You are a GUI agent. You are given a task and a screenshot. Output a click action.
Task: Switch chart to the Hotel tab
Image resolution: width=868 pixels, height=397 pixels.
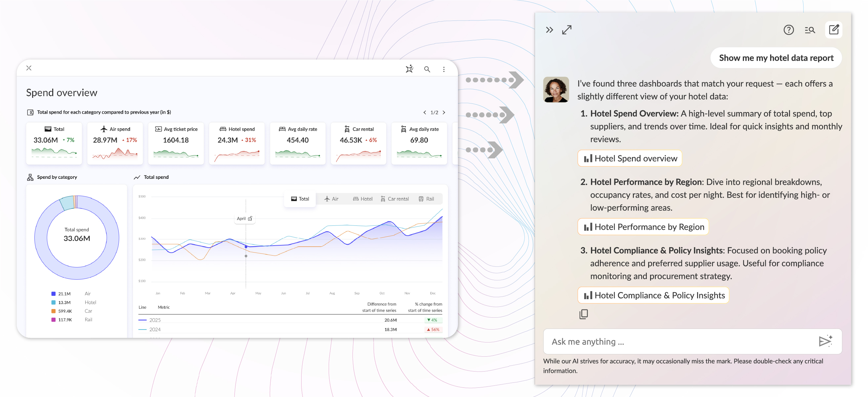click(362, 199)
